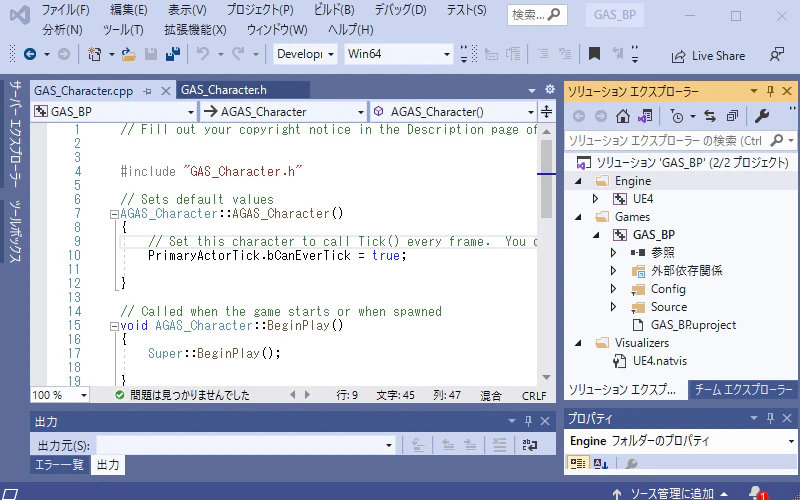Screen dimensions: 800x500
Task: Click the bookmark icon in toolbar
Action: (x=594, y=54)
